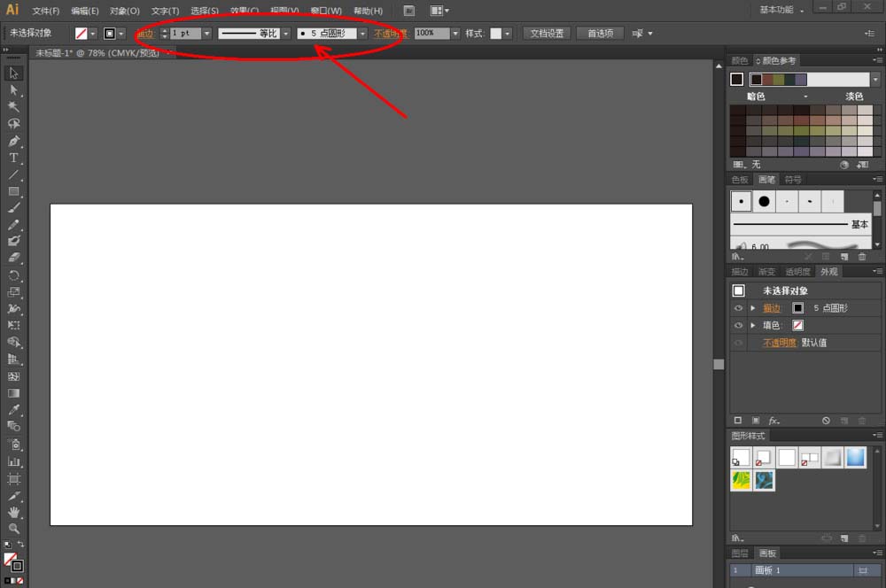Select the Scale tool
886x588 pixels.
13,292
